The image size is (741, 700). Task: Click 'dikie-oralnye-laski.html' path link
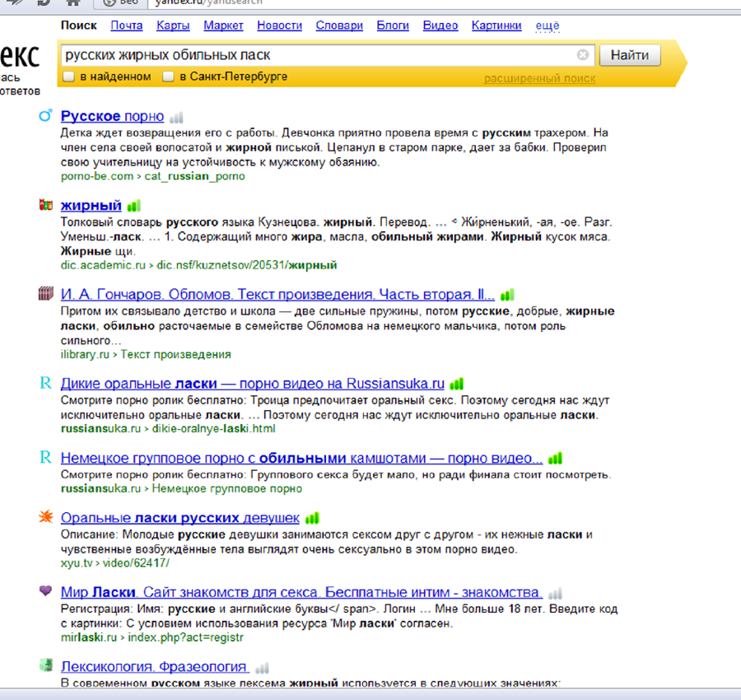pos(213,429)
